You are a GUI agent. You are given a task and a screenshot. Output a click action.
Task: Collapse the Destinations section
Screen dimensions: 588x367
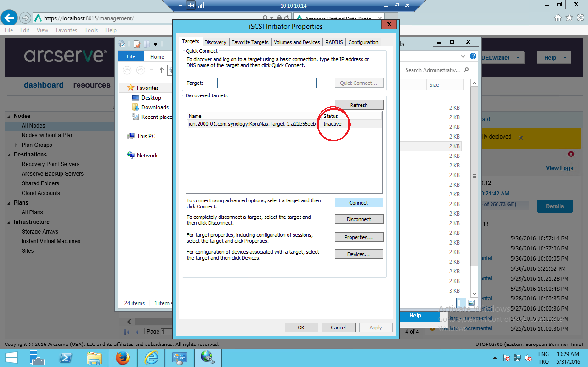coord(9,155)
